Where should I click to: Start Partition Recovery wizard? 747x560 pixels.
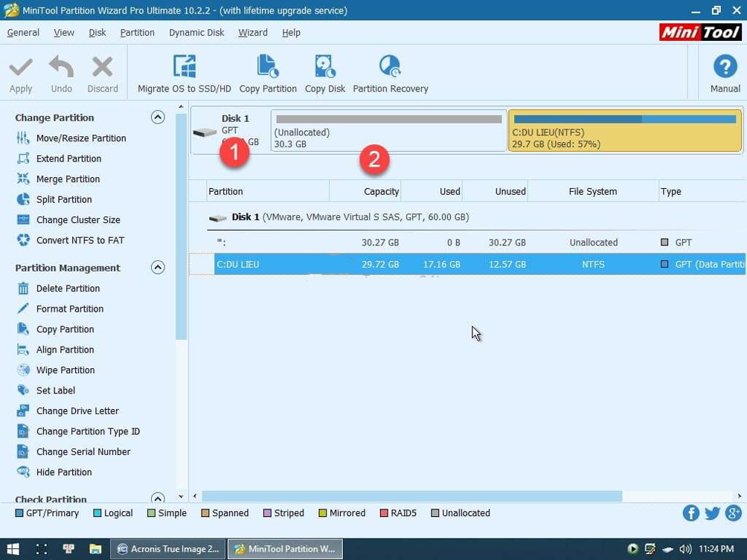tap(390, 74)
